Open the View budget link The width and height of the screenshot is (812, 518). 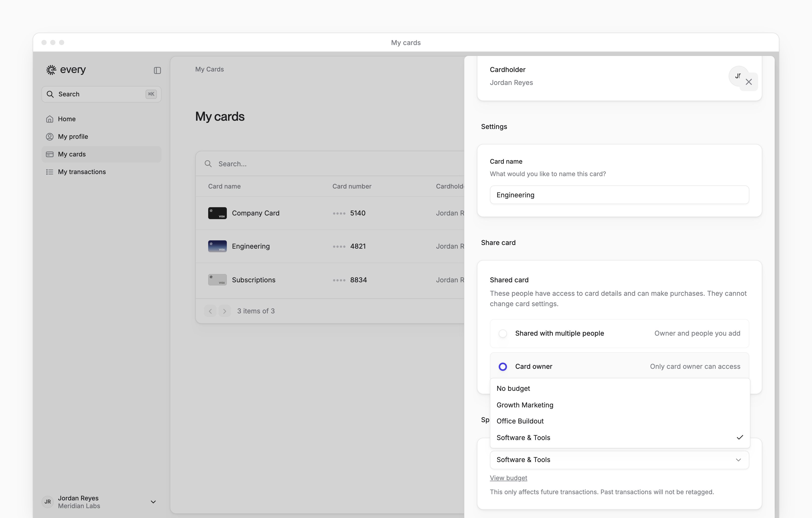pyautogui.click(x=508, y=478)
